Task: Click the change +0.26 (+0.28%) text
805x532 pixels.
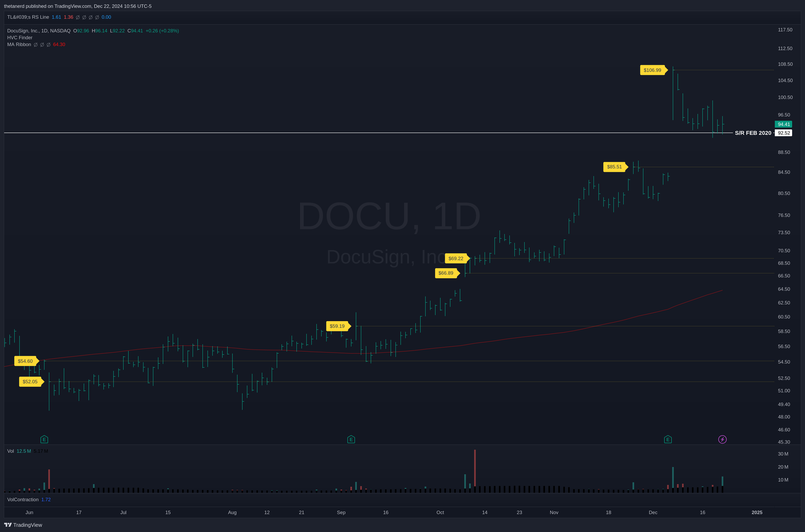Action: [162, 31]
